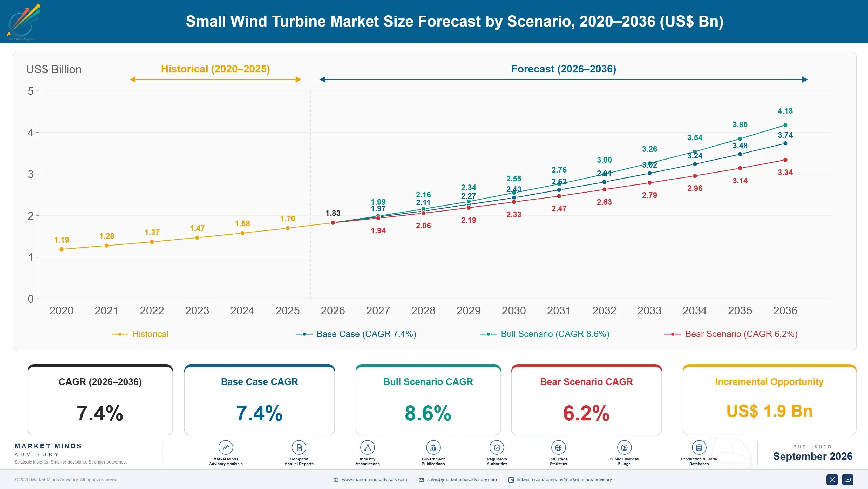Click the Bull Scenario CAGR 8.6% card

click(x=428, y=400)
